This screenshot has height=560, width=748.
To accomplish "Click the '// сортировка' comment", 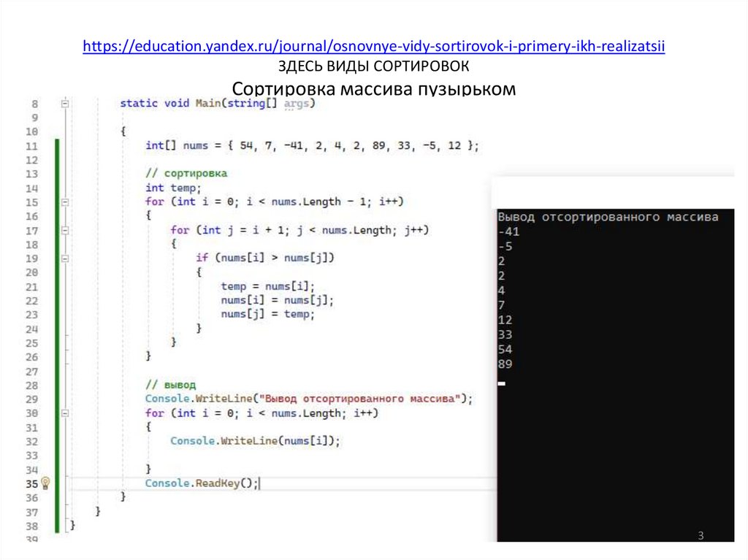I will pos(186,173).
